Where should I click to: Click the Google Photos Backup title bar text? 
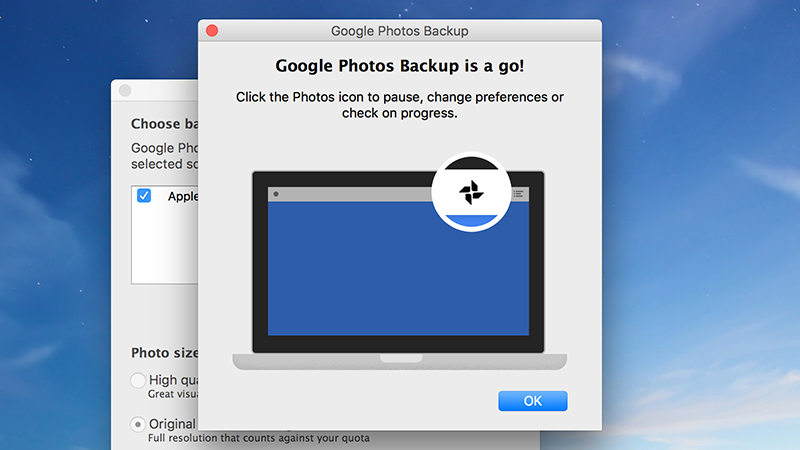399,31
